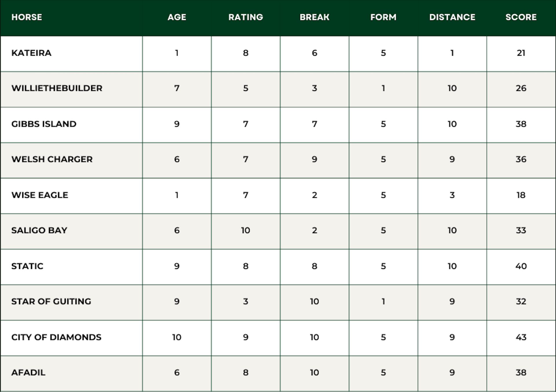Image resolution: width=556 pixels, height=392 pixels.
Task: Click the AGE column header
Action: point(177,17)
